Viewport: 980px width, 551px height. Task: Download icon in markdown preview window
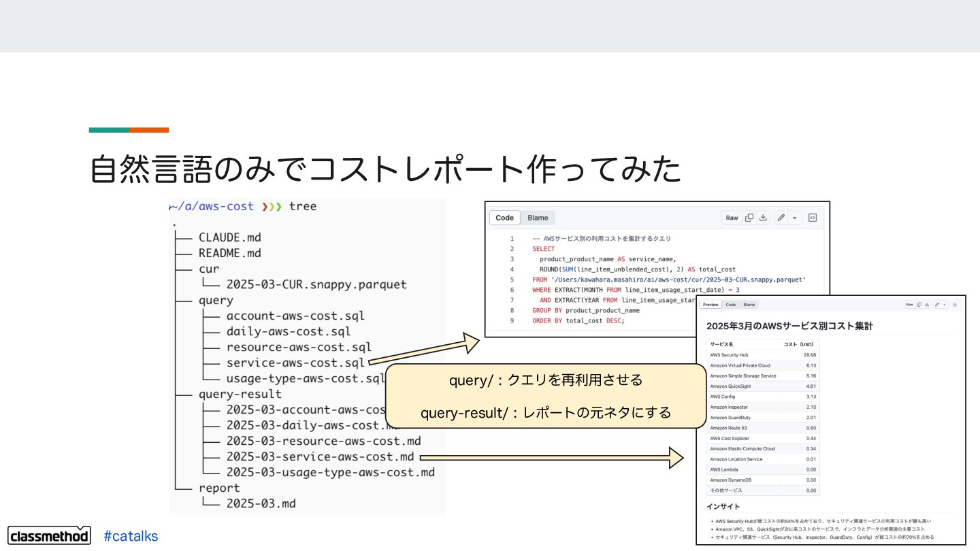(x=927, y=305)
